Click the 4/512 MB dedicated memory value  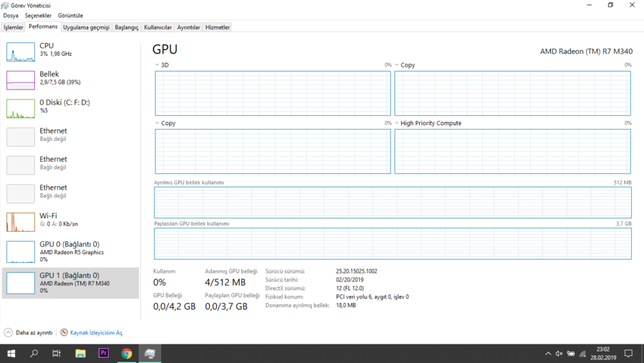(x=225, y=282)
